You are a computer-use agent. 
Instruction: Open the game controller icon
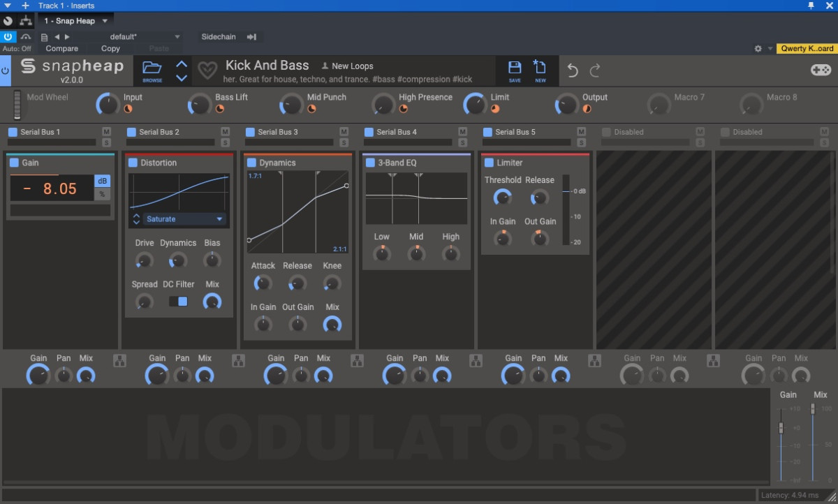pyautogui.click(x=821, y=70)
